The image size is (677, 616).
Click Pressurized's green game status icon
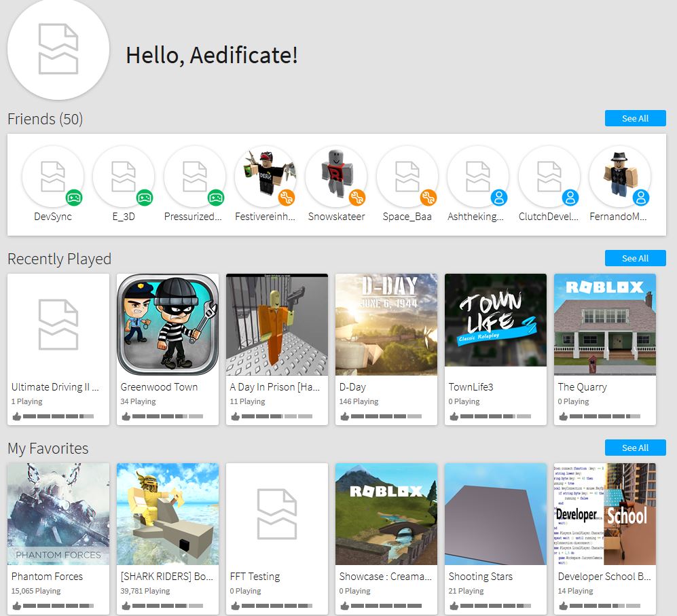pos(216,198)
